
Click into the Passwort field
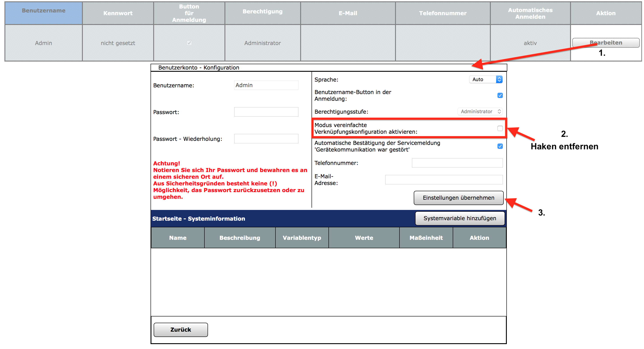(x=266, y=112)
